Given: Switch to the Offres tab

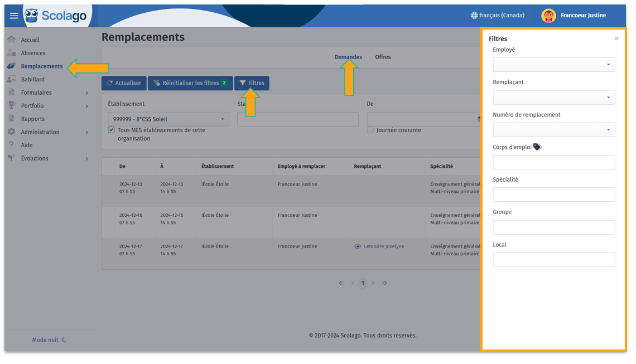Looking at the screenshot, I should [383, 57].
